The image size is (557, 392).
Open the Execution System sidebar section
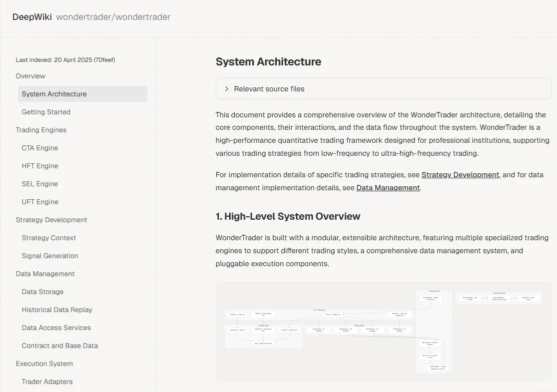[44, 364]
